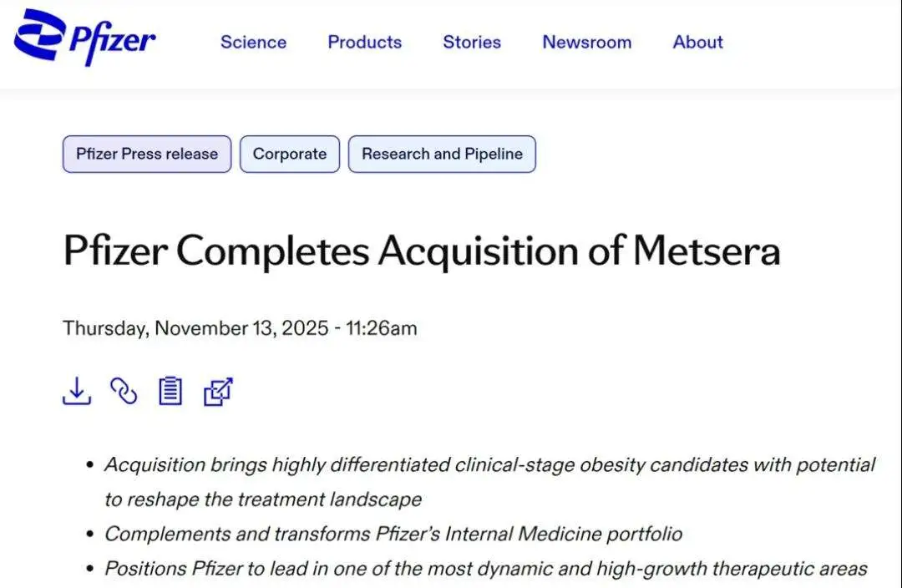
Task: Go to the Stories section
Action: click(472, 42)
